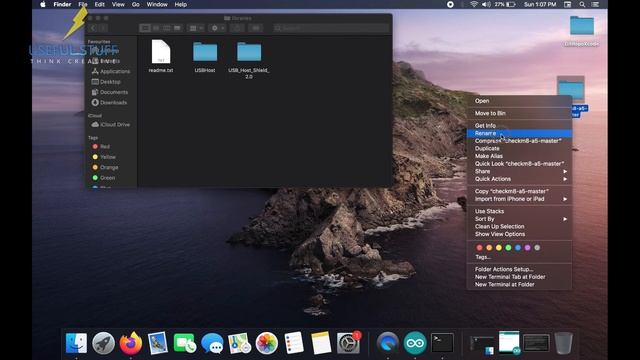640x360 pixels.
Task: Choose New Terminal at Folder
Action: click(519, 284)
